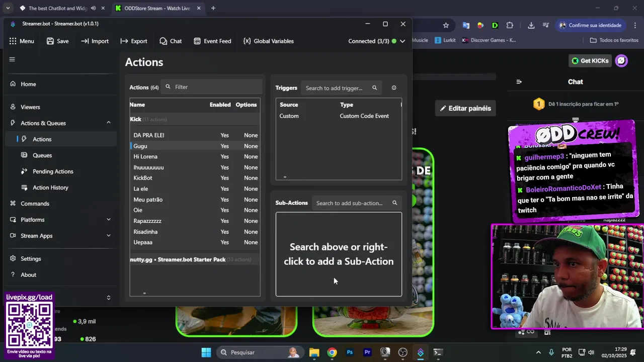The width and height of the screenshot is (644, 362).
Task: Select the KickBot action
Action: pyautogui.click(x=195, y=178)
